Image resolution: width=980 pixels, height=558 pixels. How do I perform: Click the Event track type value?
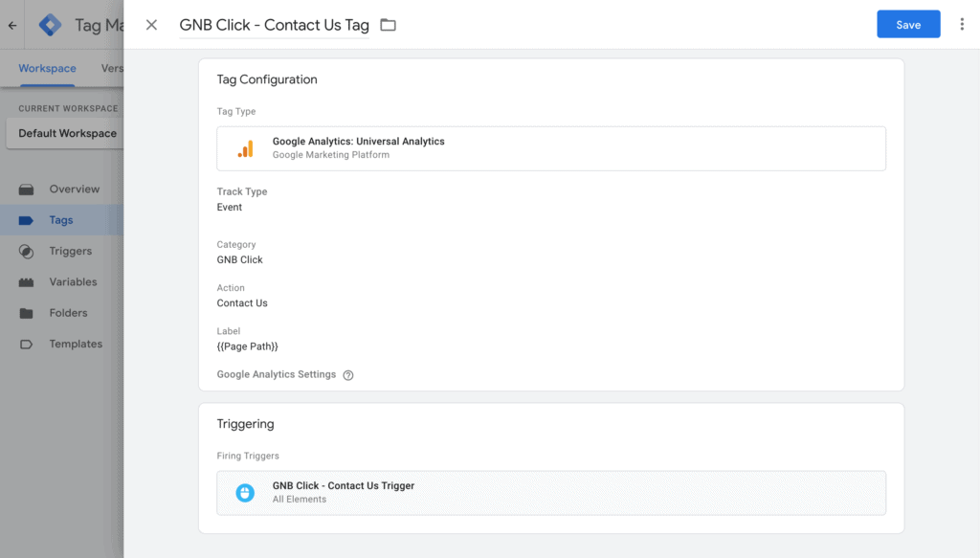click(x=230, y=208)
